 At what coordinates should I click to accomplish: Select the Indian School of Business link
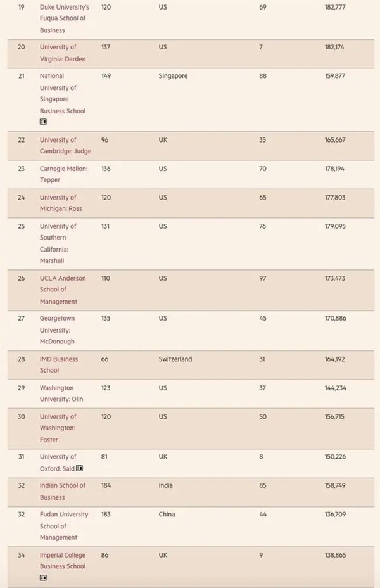(x=62, y=491)
